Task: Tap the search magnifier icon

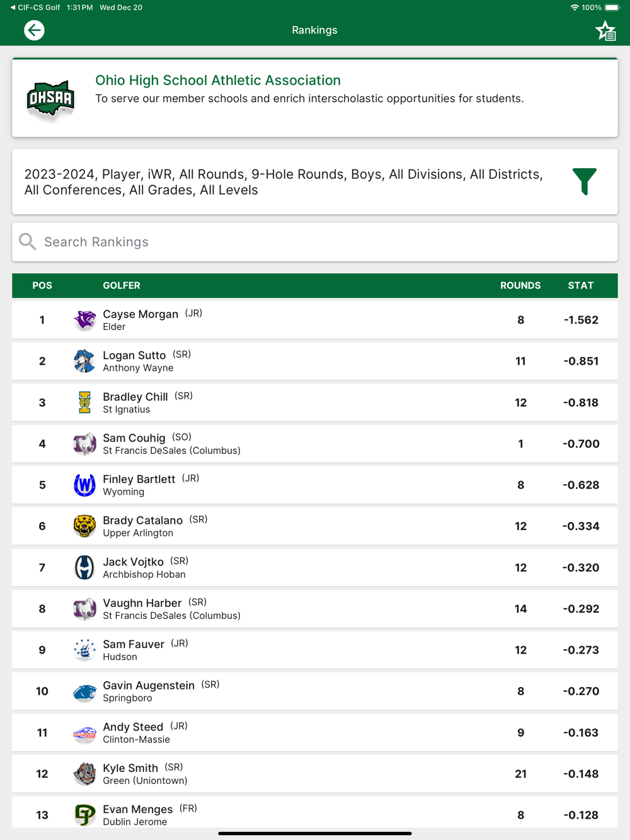Action: [x=28, y=242]
